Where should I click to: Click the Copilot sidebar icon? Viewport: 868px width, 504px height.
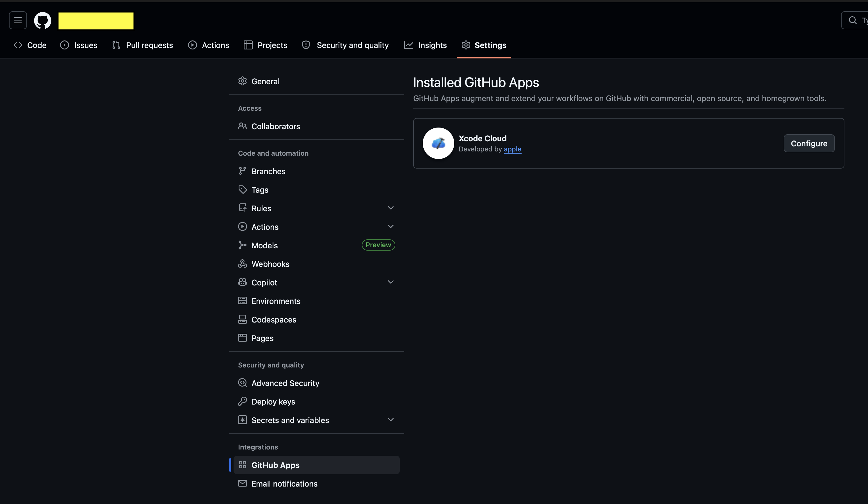coord(243,282)
